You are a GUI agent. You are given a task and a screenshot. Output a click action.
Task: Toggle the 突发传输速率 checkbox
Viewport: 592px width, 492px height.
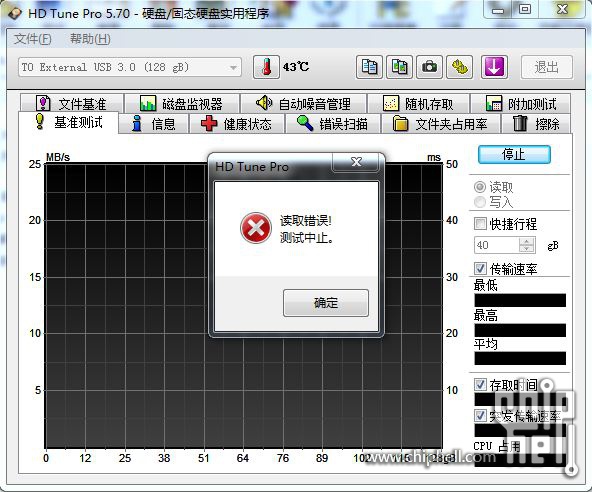point(480,415)
